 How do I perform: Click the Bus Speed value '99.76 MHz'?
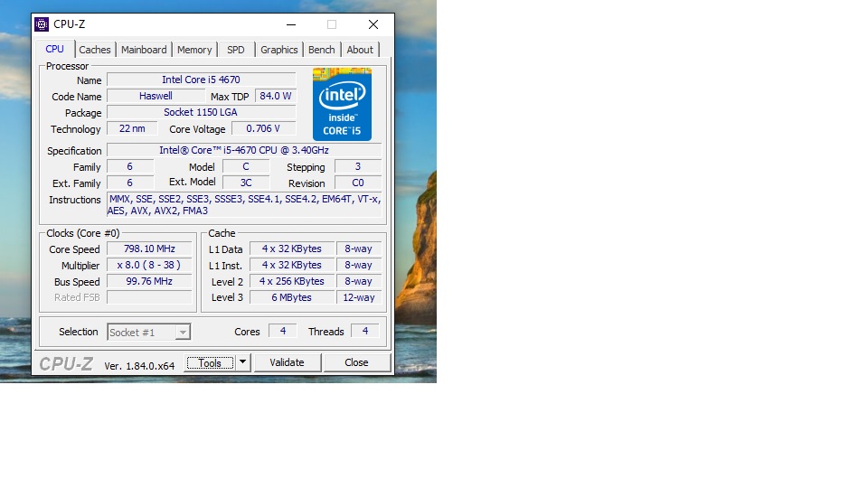[x=149, y=281]
